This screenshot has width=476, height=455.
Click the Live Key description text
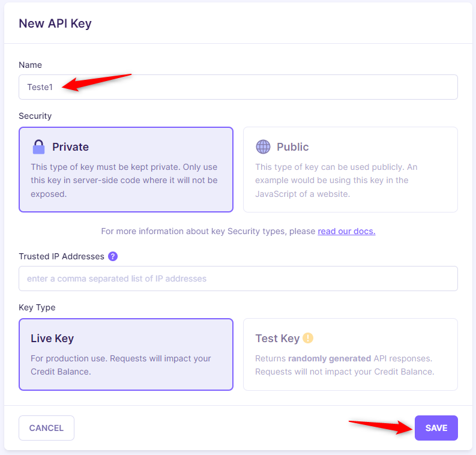[121, 365]
